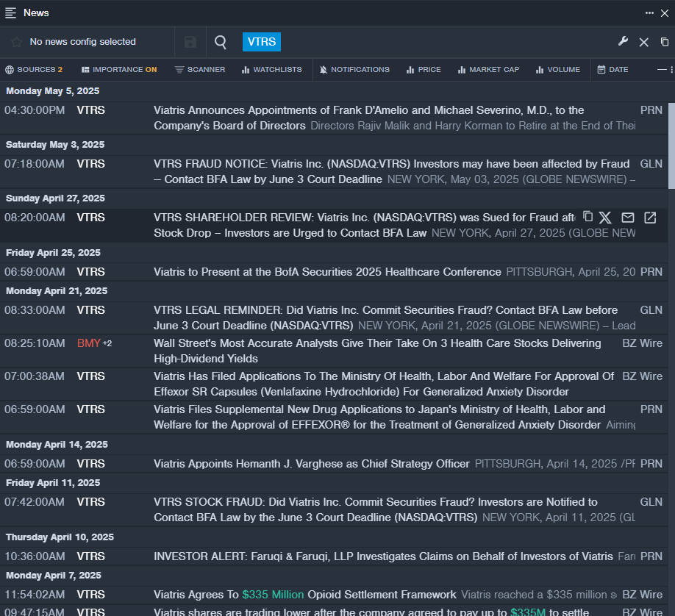Click the News panel list icon
675x616 pixels.
10,13
